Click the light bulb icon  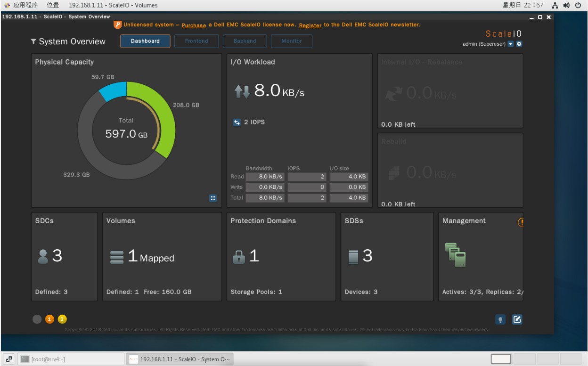click(x=500, y=319)
